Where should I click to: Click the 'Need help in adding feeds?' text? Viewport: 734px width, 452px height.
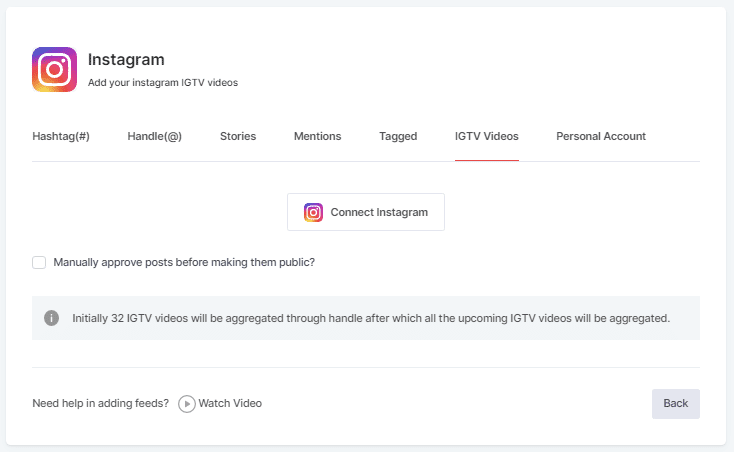pos(100,404)
